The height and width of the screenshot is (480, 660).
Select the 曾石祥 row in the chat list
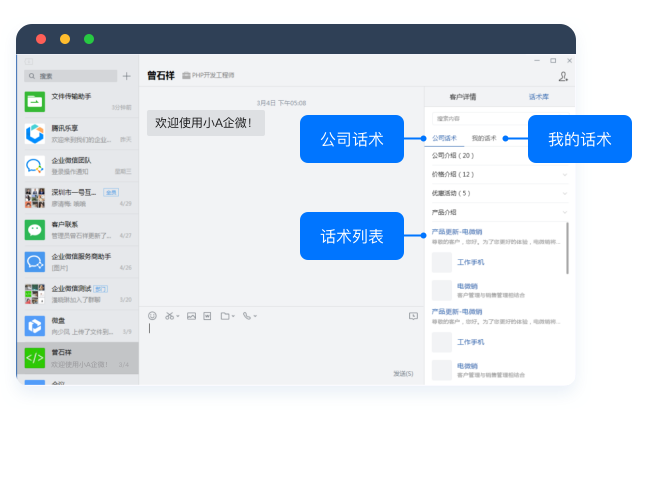78,358
